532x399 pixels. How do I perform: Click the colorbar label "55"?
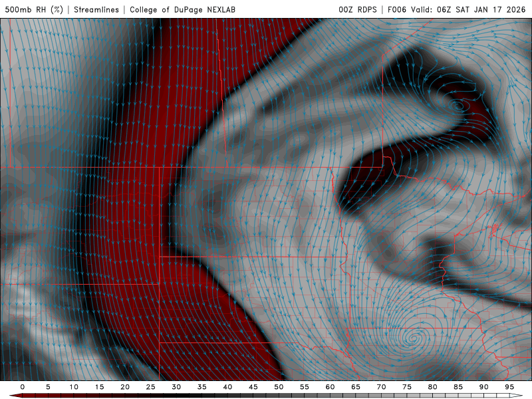(x=305, y=387)
